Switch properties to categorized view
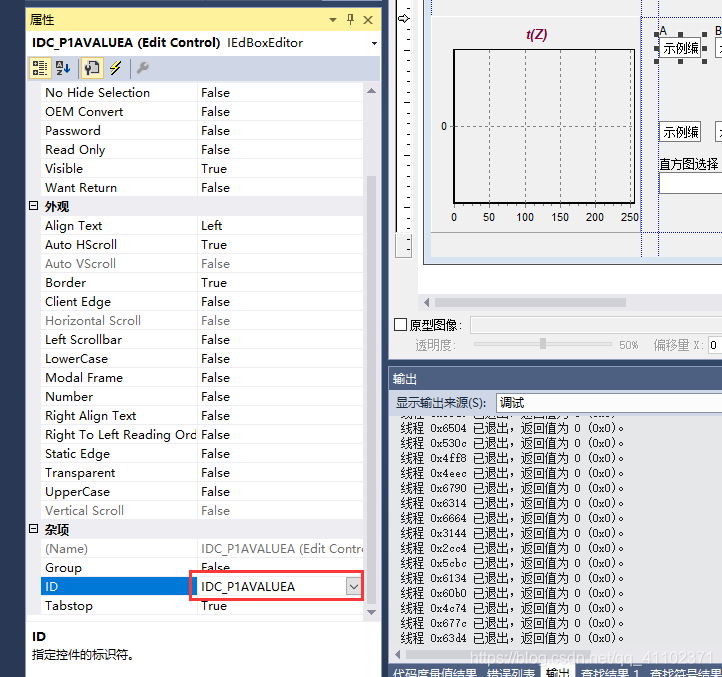Viewport: 722px width, 677px height. [x=40, y=68]
